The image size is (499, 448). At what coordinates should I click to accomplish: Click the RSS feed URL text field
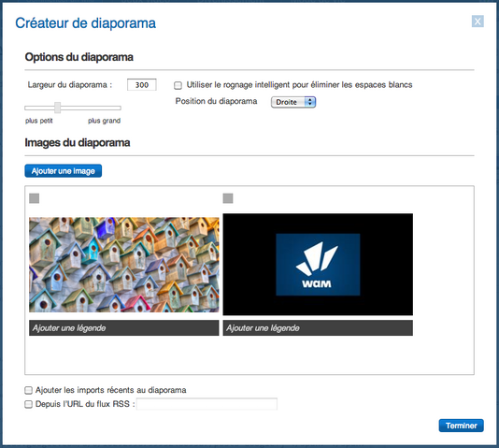point(207,404)
